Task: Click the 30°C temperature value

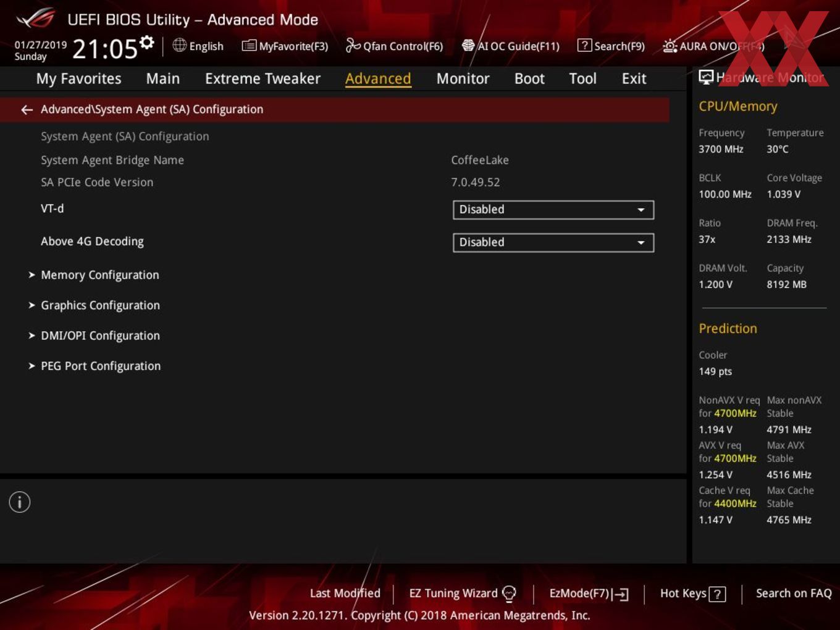Action: (778, 149)
